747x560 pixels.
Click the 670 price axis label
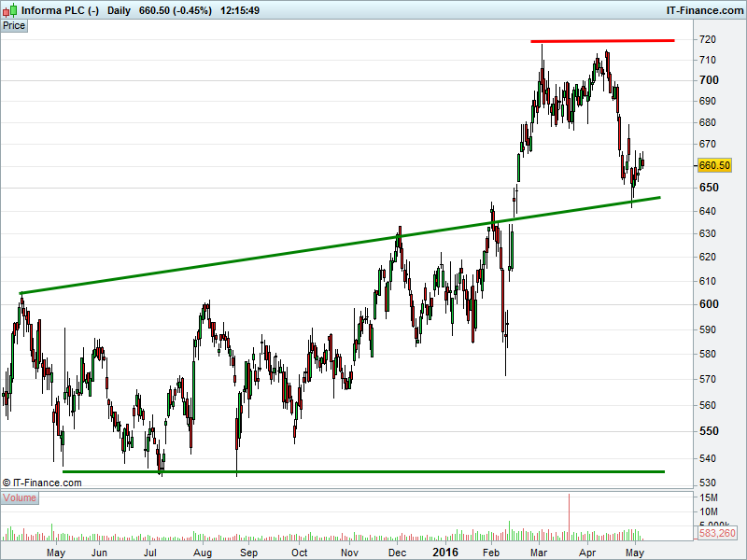708,144
